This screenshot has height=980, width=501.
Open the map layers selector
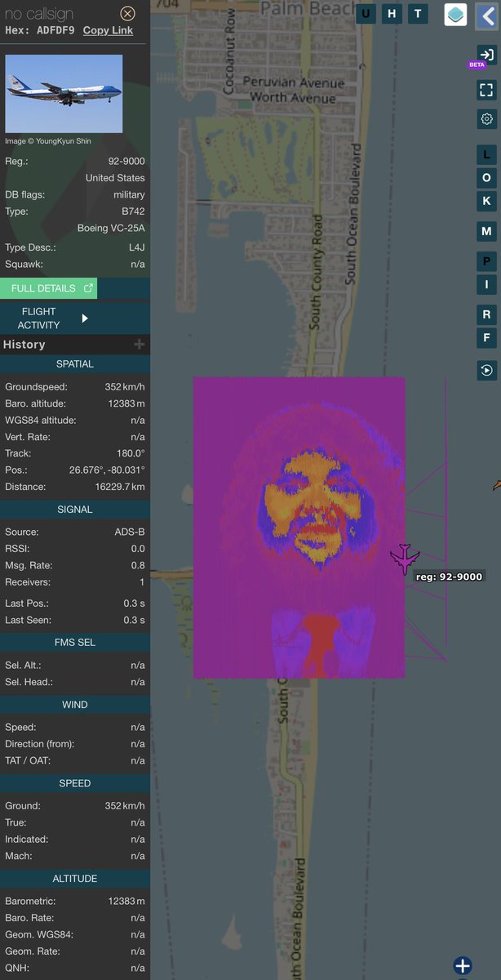click(455, 15)
